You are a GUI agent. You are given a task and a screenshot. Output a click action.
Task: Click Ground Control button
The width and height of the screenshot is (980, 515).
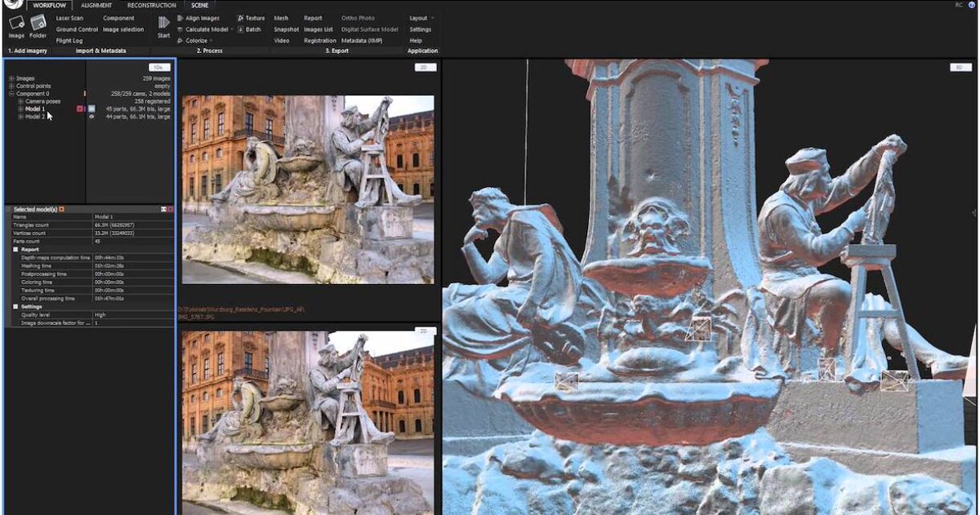(x=77, y=29)
